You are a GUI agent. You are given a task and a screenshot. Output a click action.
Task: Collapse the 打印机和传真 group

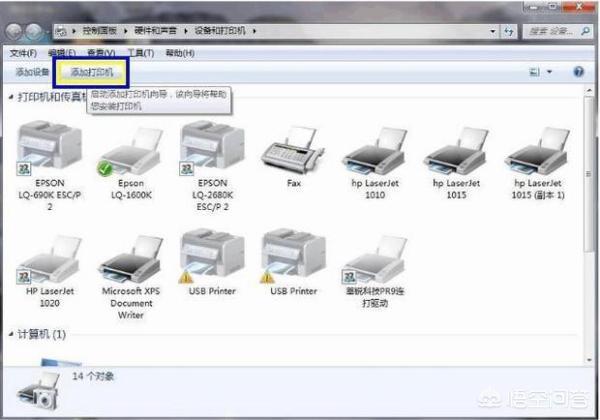pyautogui.click(x=11, y=97)
